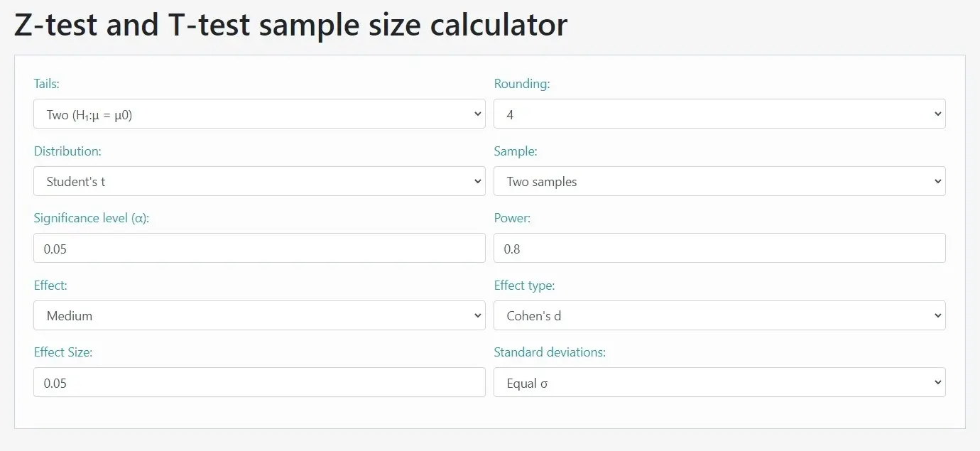This screenshot has width=980, height=451.
Task: Open the Effect dropdown set to Medium
Action: coord(259,315)
